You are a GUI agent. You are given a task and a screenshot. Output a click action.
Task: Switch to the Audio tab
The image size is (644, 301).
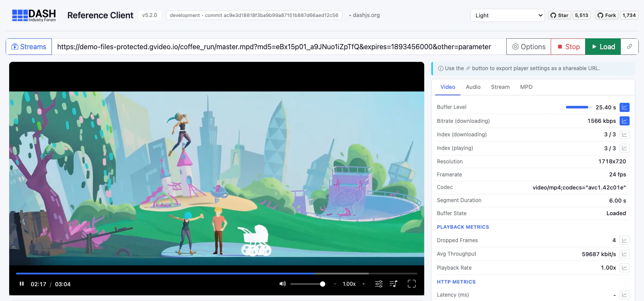pyautogui.click(x=473, y=87)
